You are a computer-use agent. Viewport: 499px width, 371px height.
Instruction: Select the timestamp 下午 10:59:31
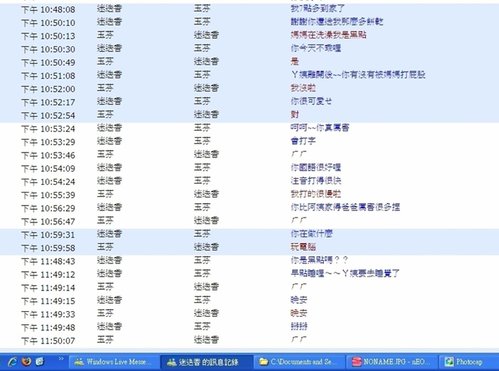click(48, 235)
